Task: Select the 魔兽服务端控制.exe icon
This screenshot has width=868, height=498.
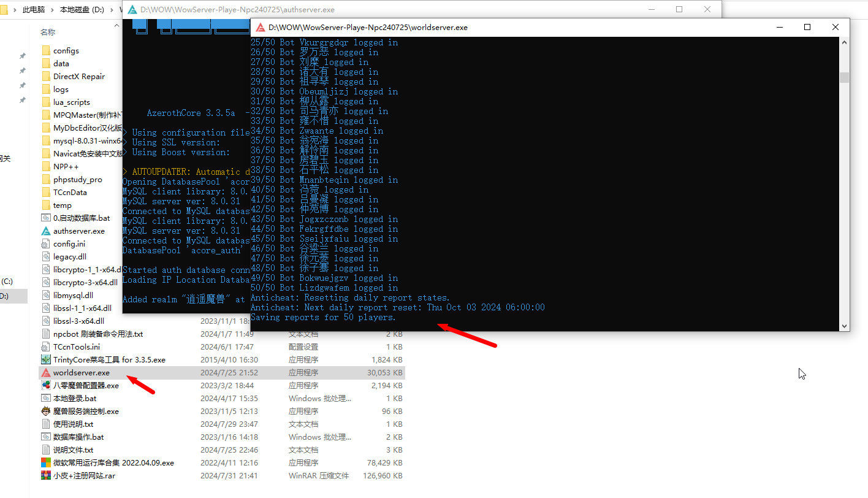Action: click(46, 411)
